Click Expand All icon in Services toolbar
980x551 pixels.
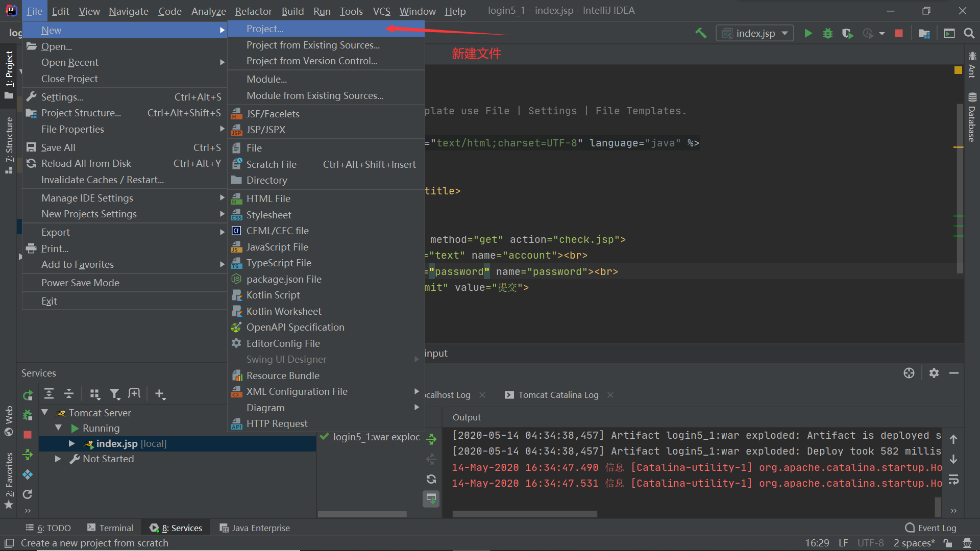click(x=49, y=394)
